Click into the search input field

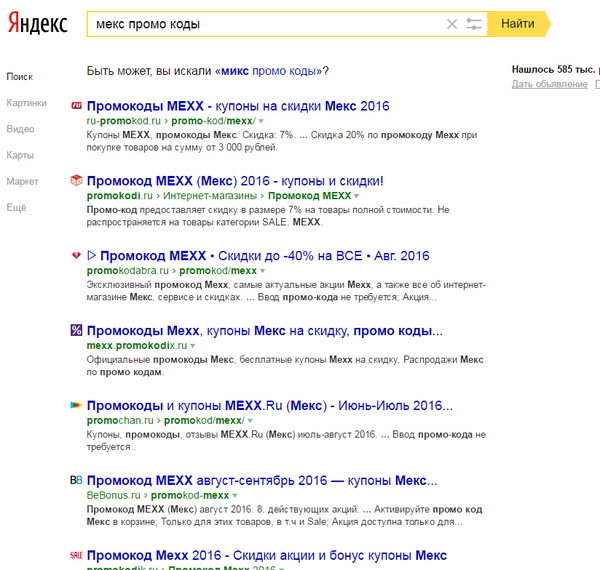click(260, 23)
